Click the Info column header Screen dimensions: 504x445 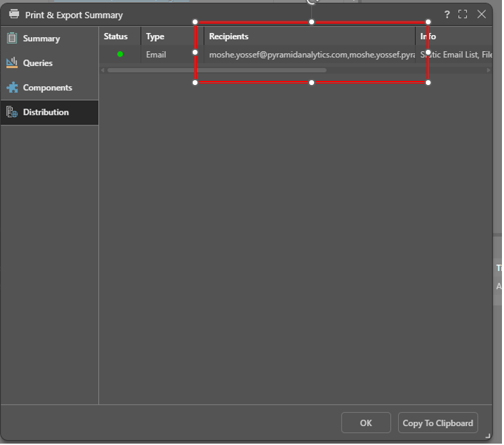click(454, 36)
